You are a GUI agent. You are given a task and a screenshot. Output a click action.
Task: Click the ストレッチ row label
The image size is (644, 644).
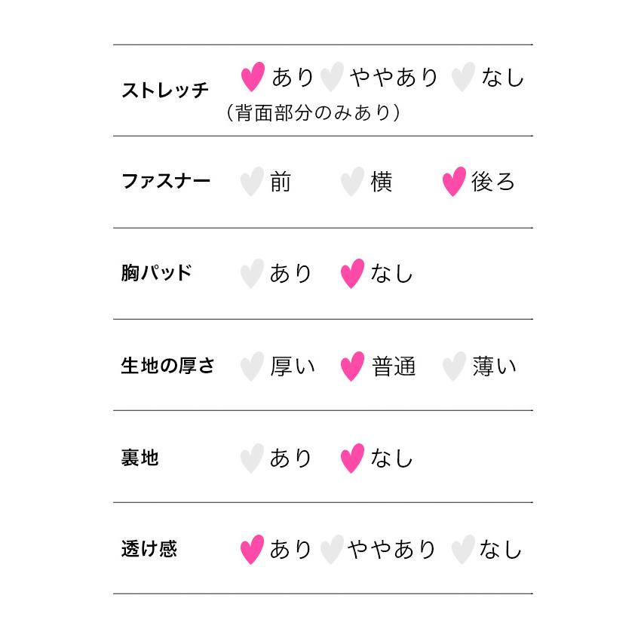pyautogui.click(x=165, y=90)
